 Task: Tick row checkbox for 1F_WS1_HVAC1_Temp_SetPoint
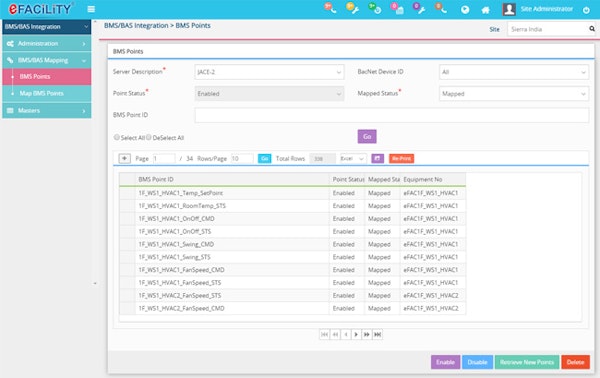(127, 193)
